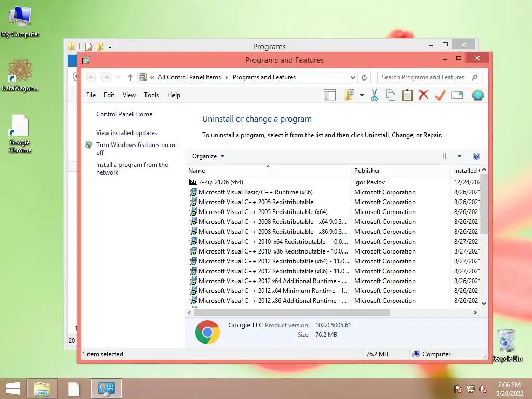Click the Copy toolbar icon
This screenshot has width=532, height=399.
[x=391, y=96]
